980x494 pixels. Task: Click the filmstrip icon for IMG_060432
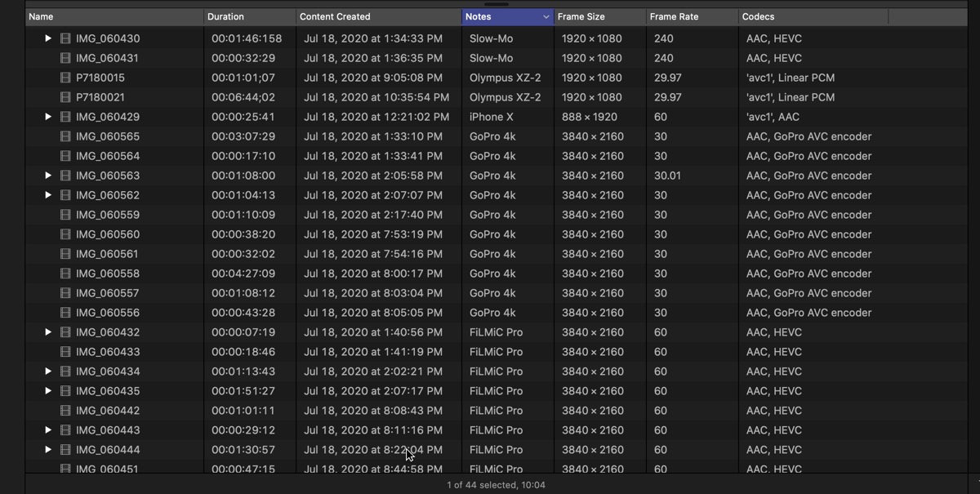point(65,332)
